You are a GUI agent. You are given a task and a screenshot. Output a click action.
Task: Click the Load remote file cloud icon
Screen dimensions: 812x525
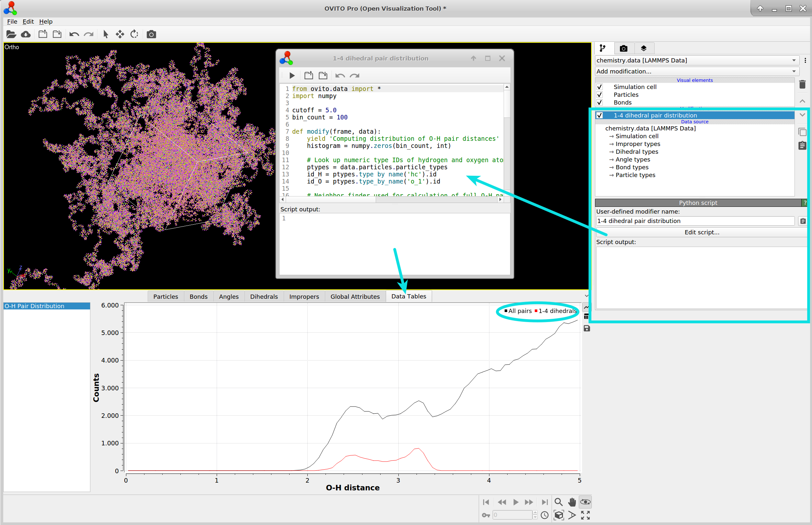(x=26, y=34)
